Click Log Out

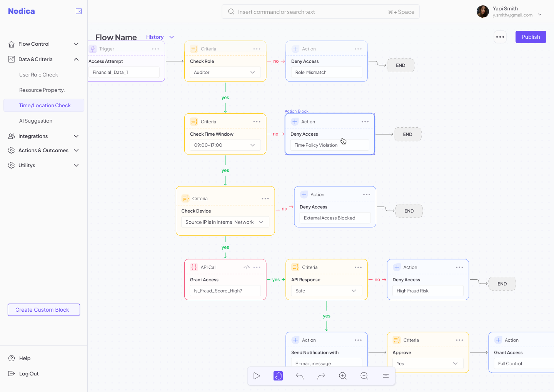click(23, 374)
